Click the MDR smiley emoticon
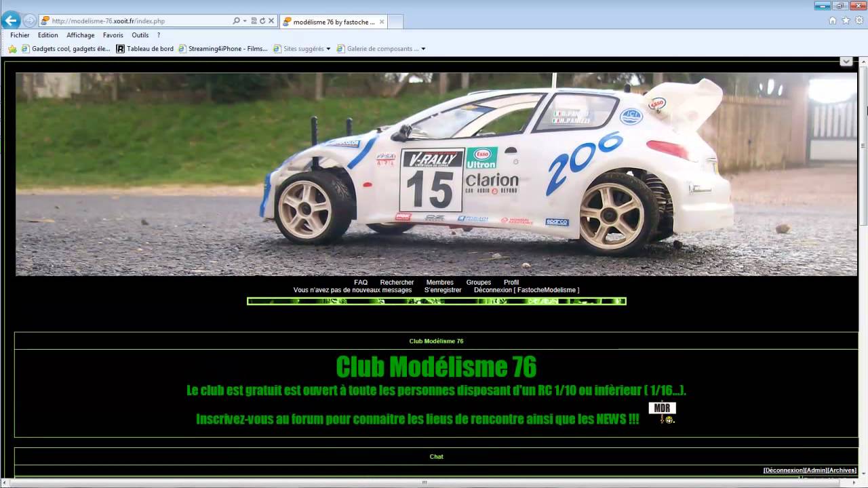 pyautogui.click(x=663, y=413)
